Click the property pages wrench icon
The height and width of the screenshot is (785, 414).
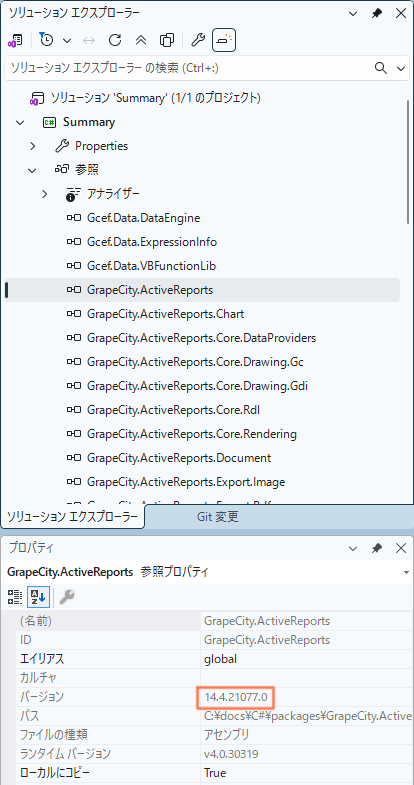click(x=67, y=596)
